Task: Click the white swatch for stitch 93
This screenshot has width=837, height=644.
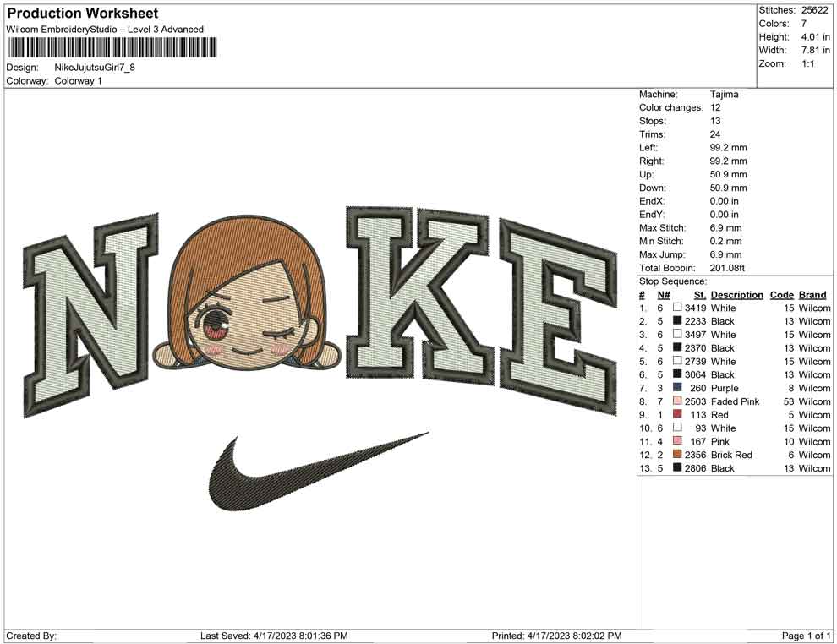Action: tap(677, 428)
